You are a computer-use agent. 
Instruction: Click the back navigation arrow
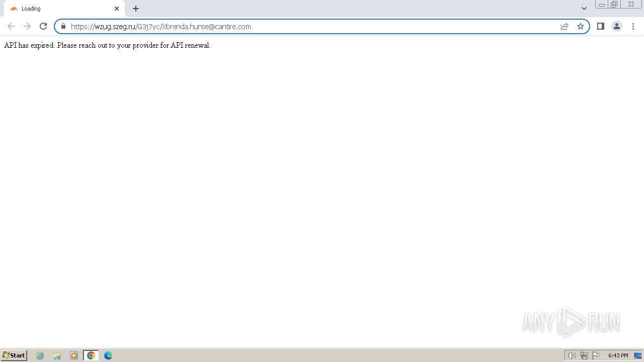(11, 26)
